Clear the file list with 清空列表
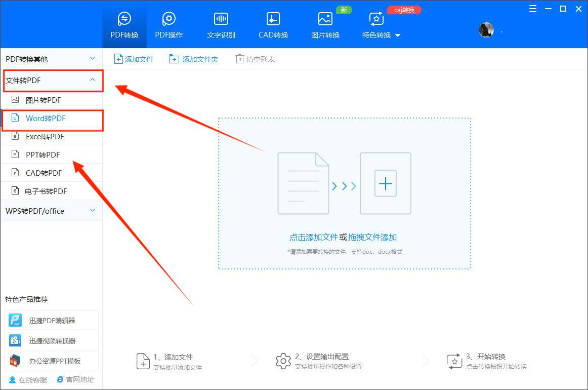Viewport: 588px width, 390px height. [255, 58]
